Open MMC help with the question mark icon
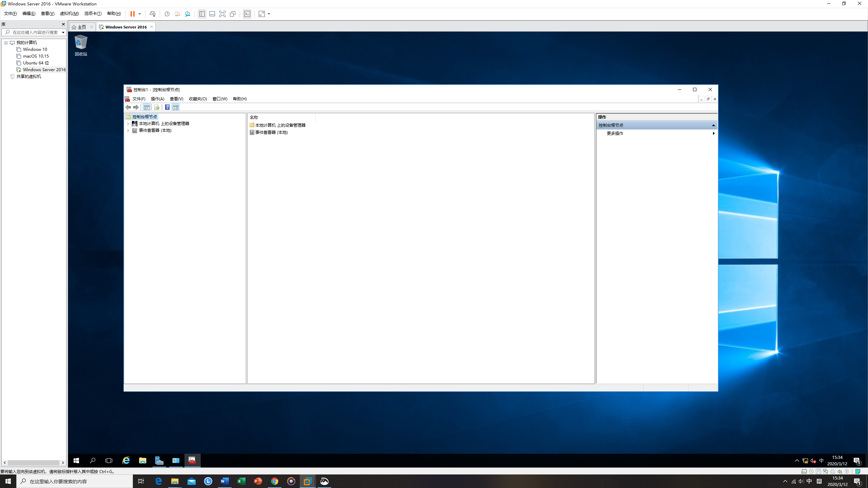The height and width of the screenshot is (488, 868). pyautogui.click(x=167, y=107)
